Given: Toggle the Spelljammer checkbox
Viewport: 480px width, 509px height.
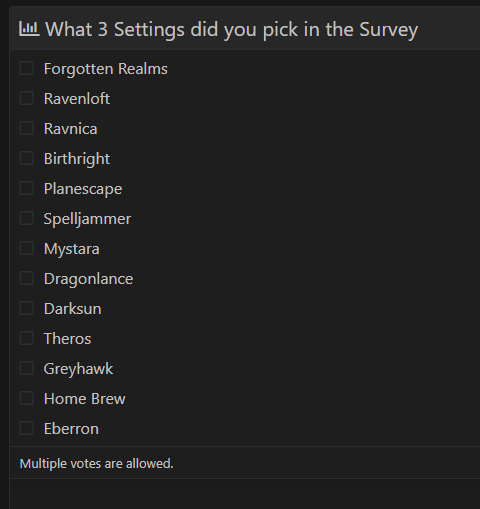Looking at the screenshot, I should [27, 218].
